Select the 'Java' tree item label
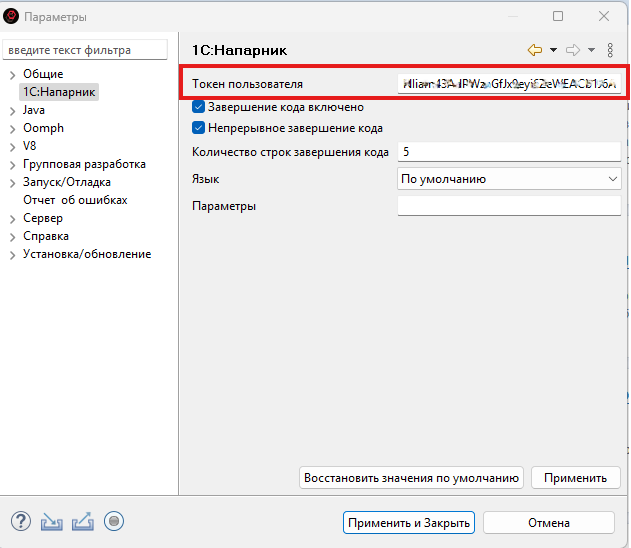The height and width of the screenshot is (548, 631). [34, 110]
